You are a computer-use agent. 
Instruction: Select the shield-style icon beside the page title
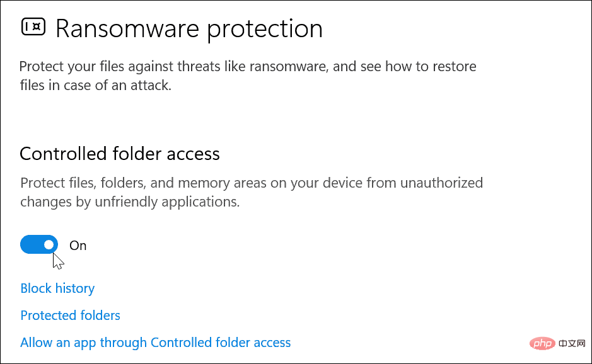32,28
